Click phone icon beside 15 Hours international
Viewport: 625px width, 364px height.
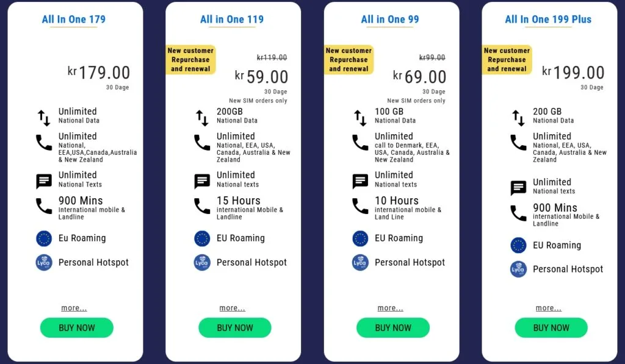[x=202, y=206]
